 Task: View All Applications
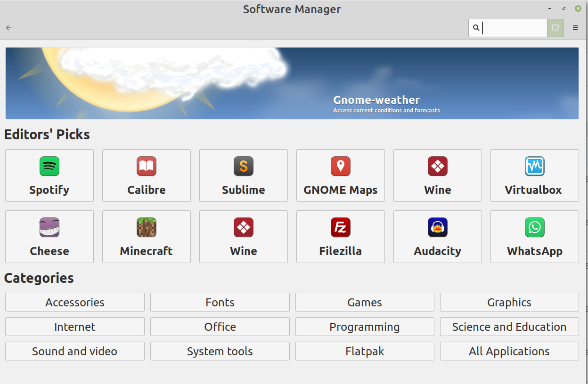tap(509, 351)
